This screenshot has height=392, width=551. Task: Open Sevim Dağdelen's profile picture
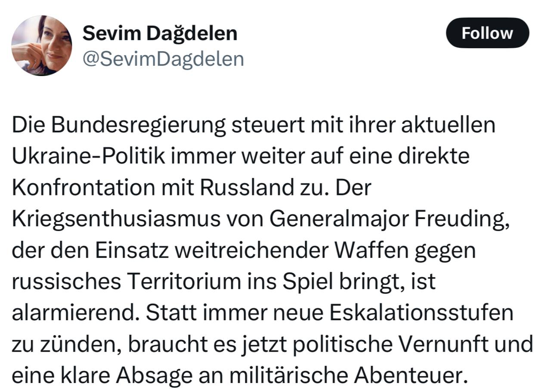(x=42, y=46)
